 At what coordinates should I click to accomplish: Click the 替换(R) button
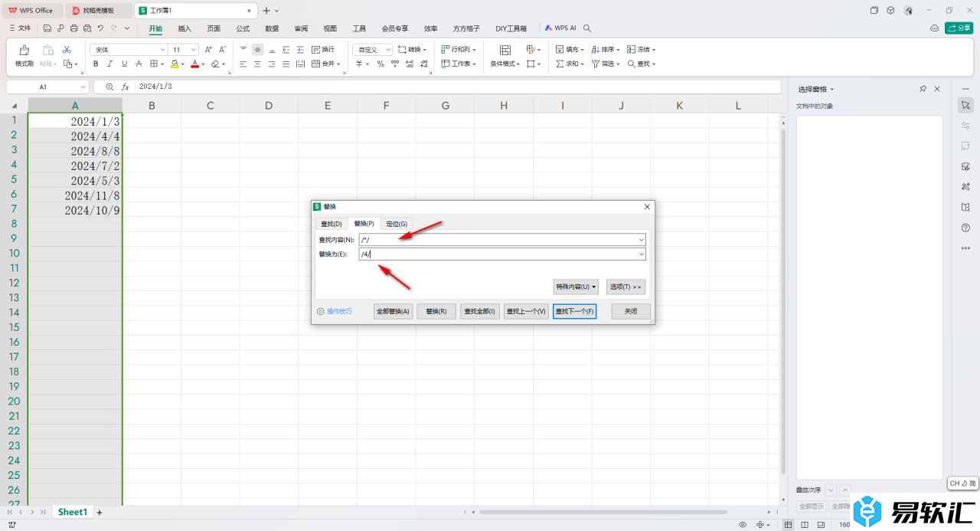click(x=436, y=312)
